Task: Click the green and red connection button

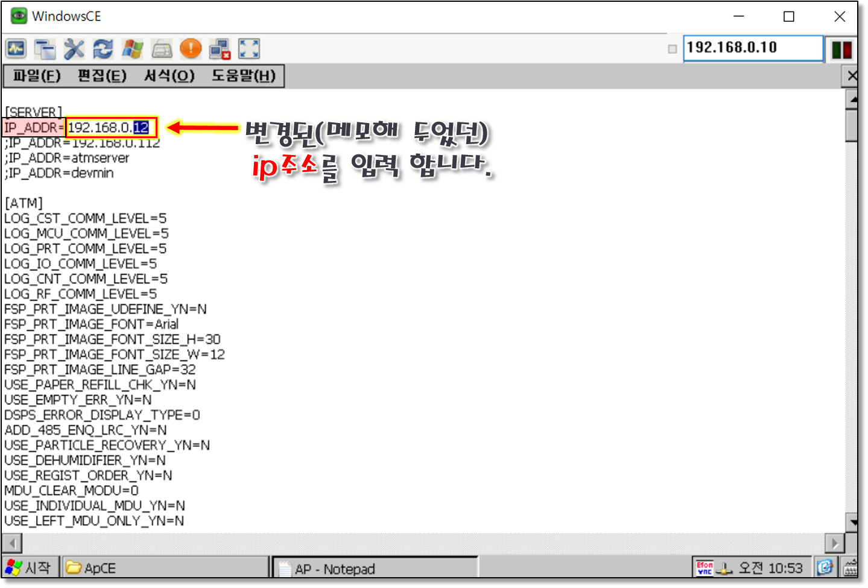Action: pos(841,49)
